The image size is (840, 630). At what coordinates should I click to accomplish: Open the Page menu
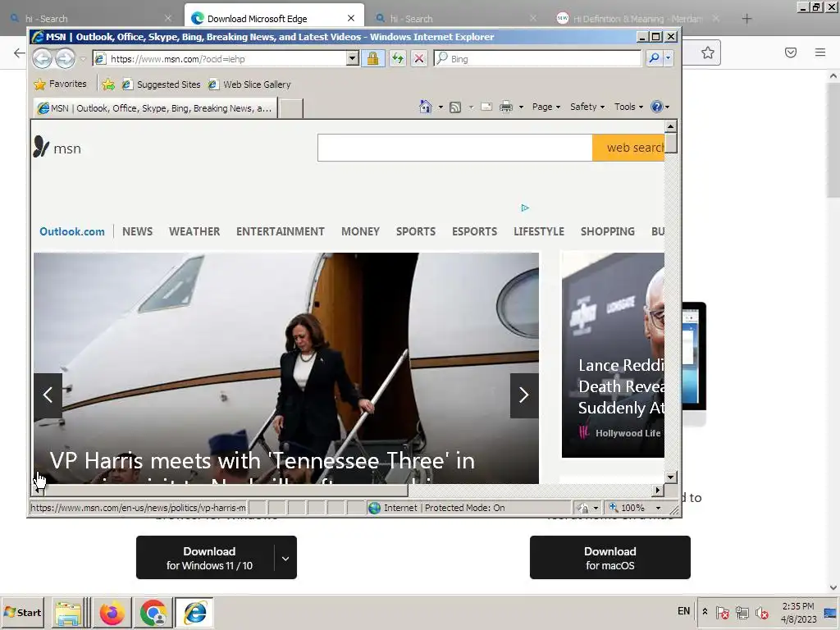tap(546, 107)
